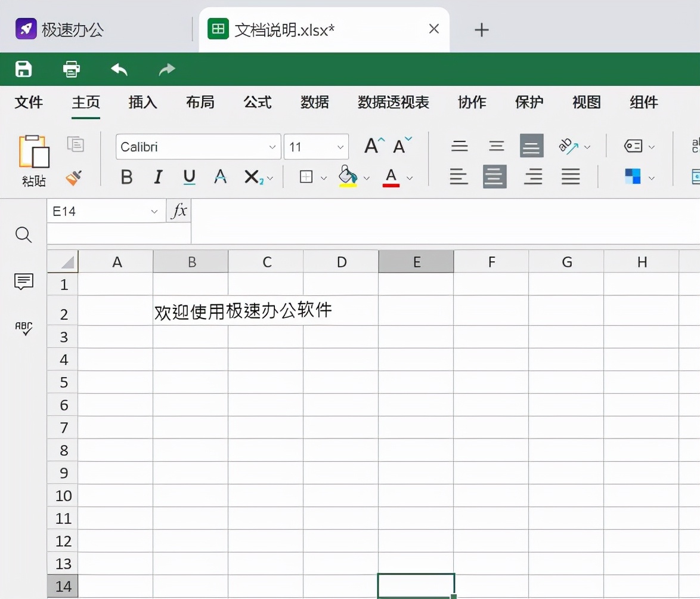
Task: Copy the current selection
Action: click(76, 145)
